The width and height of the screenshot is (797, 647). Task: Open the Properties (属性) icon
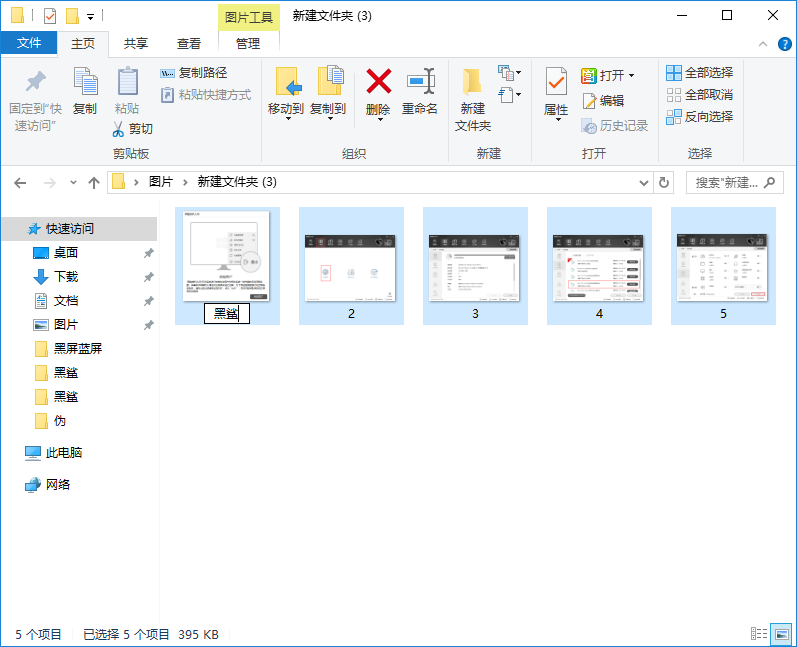coord(556,82)
